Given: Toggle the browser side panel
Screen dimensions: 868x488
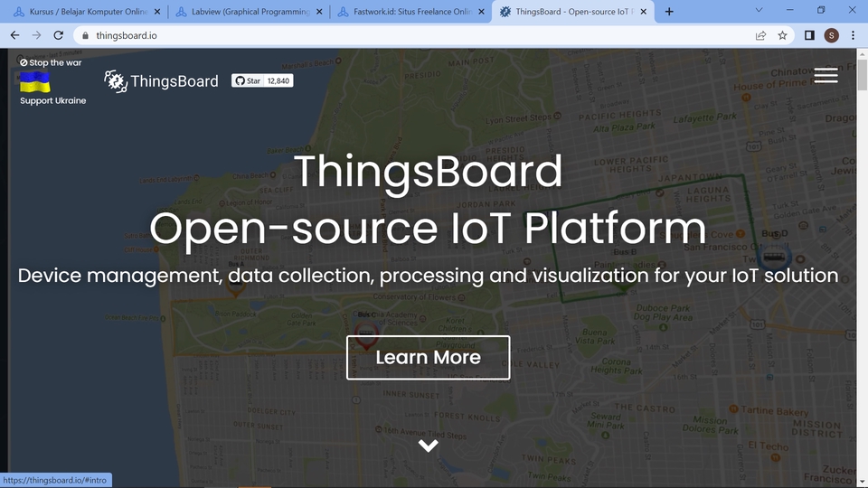Looking at the screenshot, I should point(809,35).
